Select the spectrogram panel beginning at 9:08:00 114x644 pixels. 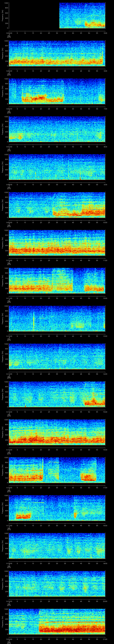pyautogui.click(x=57, y=167)
